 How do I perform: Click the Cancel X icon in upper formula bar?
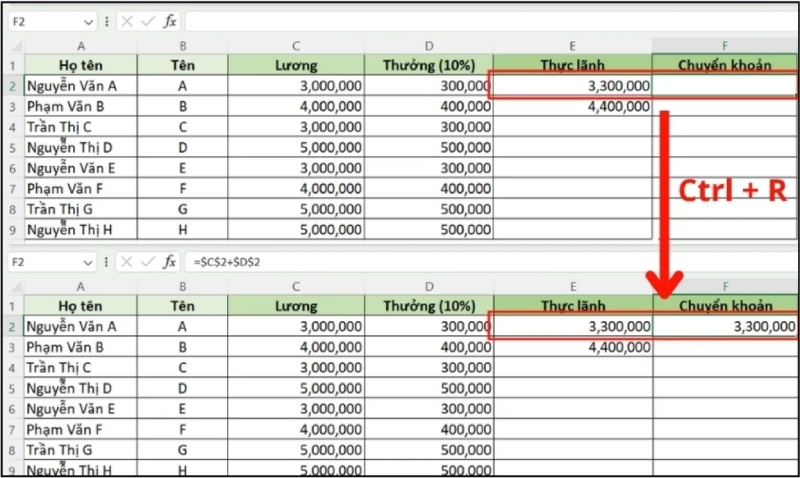tap(127, 20)
